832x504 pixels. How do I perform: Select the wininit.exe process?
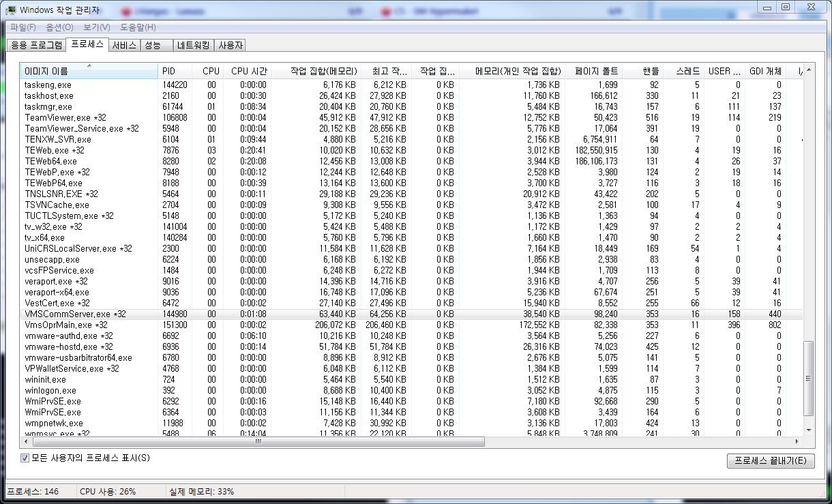(x=413, y=379)
